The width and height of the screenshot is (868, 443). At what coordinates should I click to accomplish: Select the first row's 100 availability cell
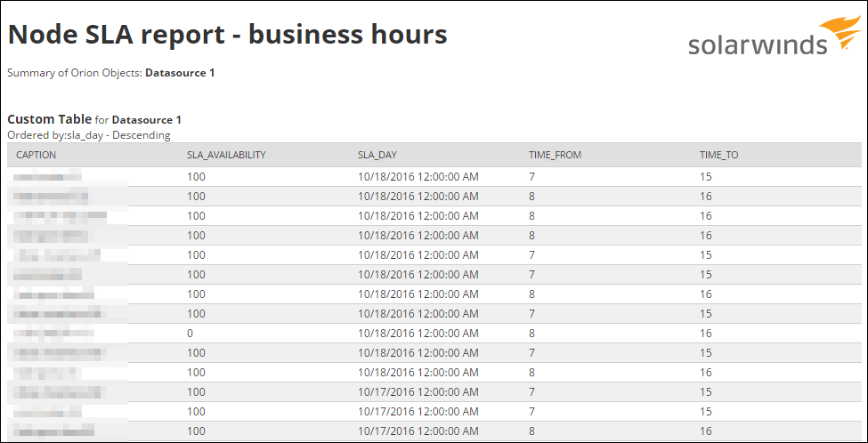click(x=196, y=177)
